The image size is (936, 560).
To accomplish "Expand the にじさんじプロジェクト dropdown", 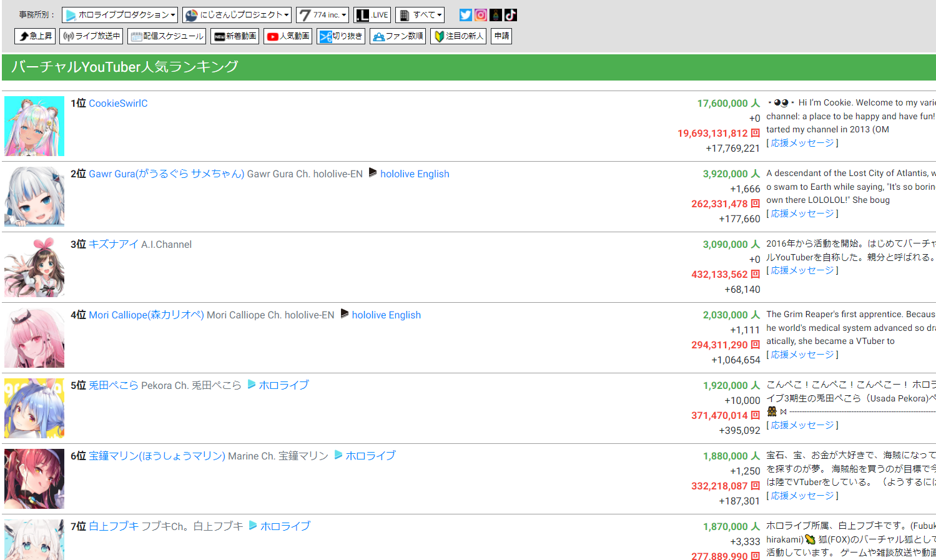I will point(237,15).
